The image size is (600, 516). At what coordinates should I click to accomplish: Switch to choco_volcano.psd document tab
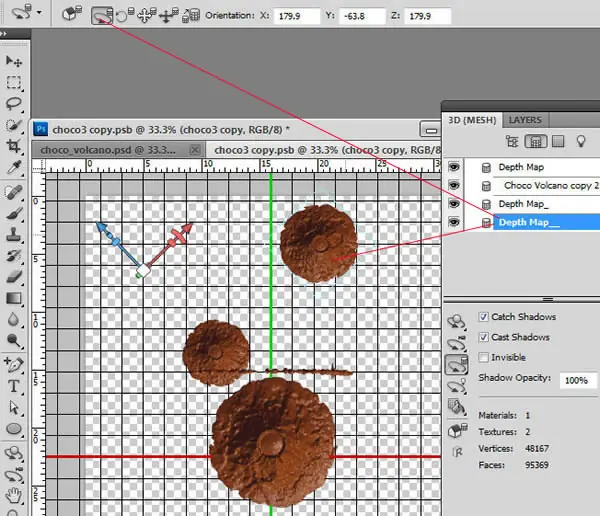[108, 150]
